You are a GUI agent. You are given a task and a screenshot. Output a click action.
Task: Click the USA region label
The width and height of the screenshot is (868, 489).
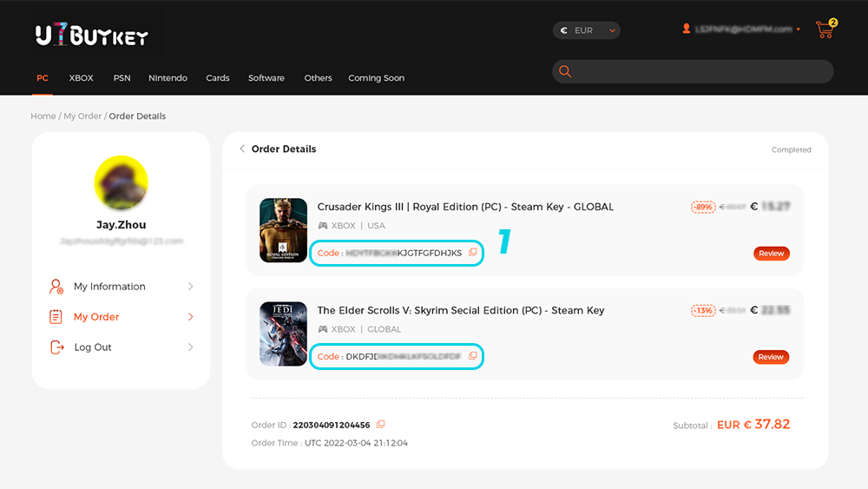[x=376, y=226]
